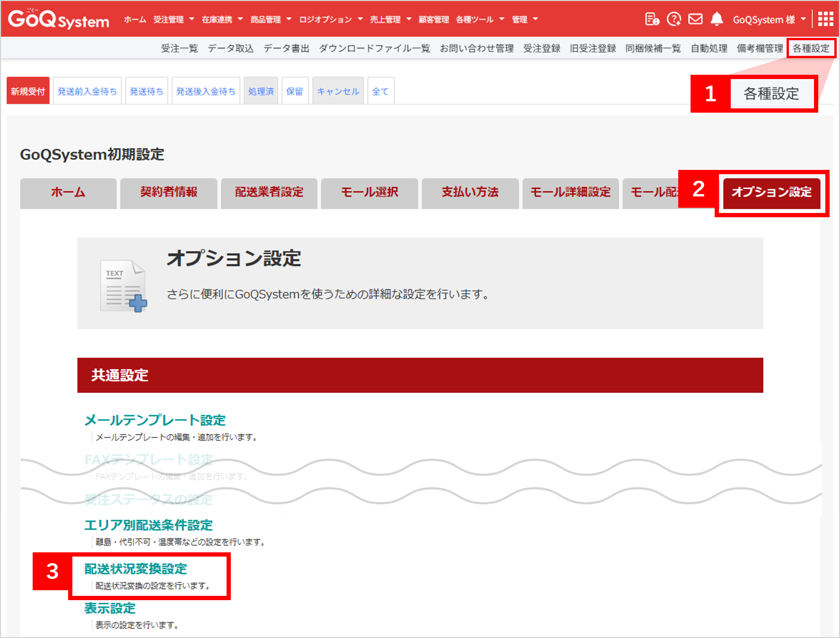Go to エリア別配送条件設定
This screenshot has width=840, height=638.
click(148, 525)
